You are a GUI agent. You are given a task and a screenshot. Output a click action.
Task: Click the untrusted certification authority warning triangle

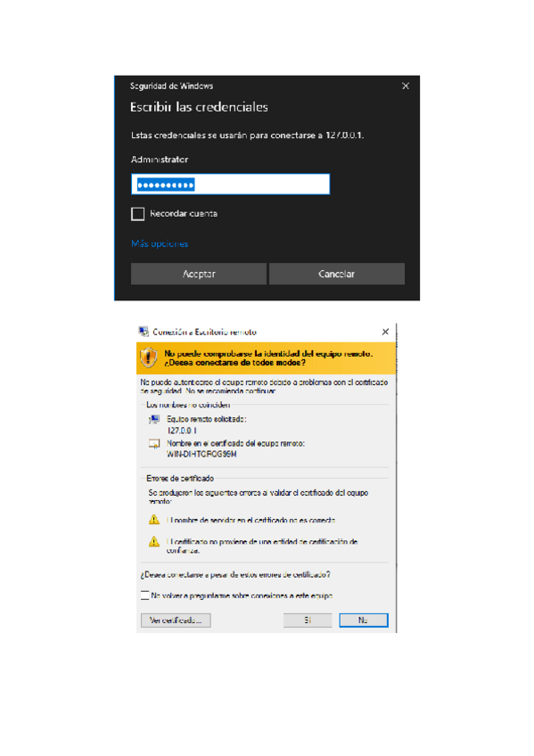pyautogui.click(x=154, y=541)
